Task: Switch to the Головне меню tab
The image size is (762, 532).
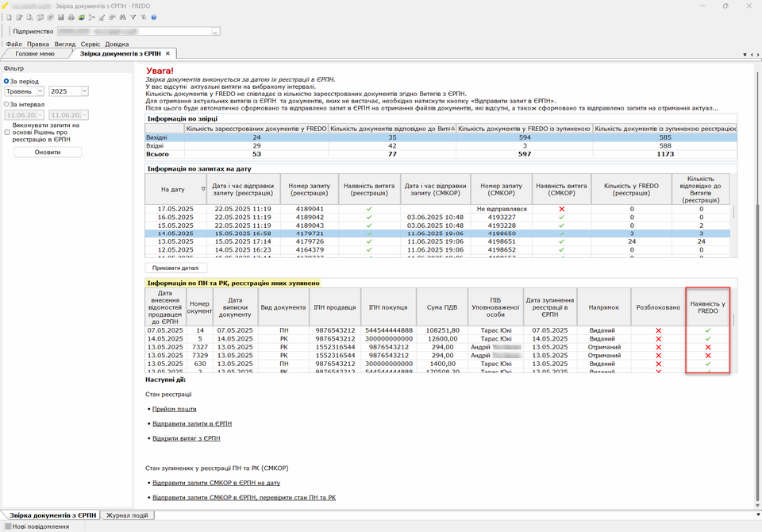Action: [x=35, y=53]
